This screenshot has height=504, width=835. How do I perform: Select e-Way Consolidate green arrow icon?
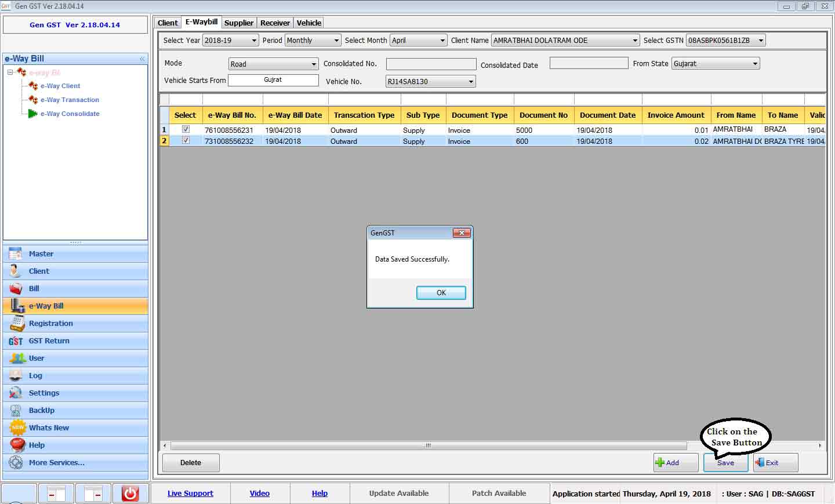pos(33,114)
